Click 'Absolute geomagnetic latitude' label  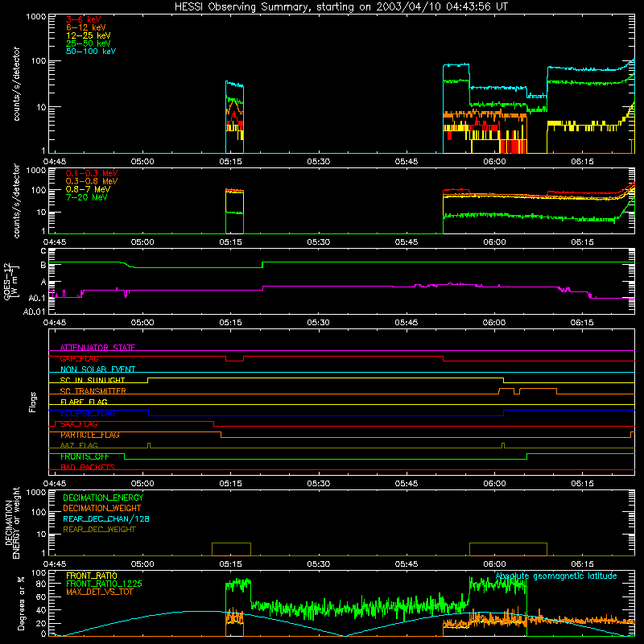[556, 576]
